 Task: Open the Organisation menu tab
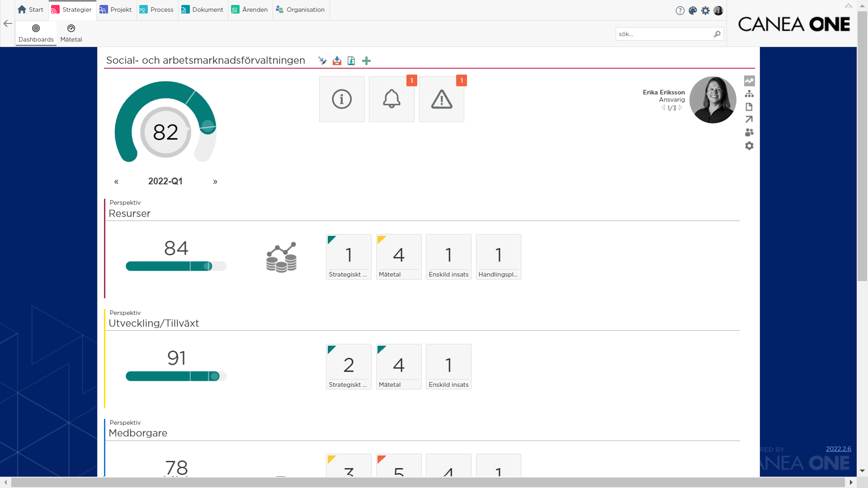coord(300,9)
